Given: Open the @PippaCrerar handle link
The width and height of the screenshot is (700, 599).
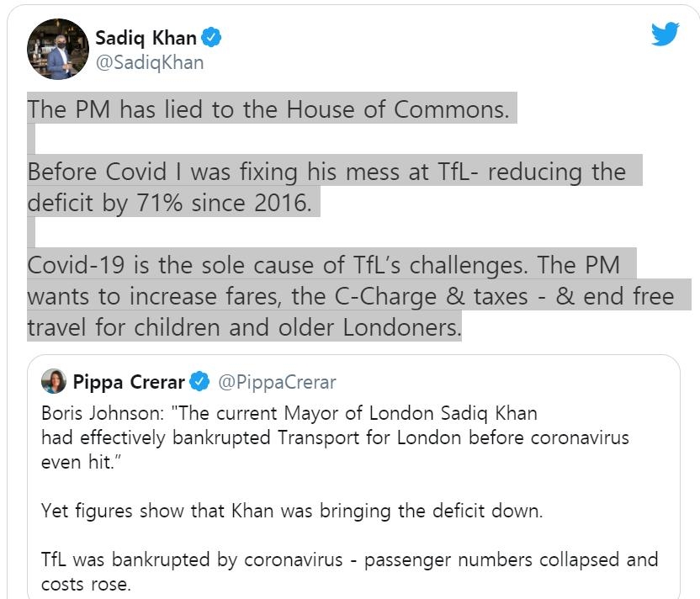Looking at the screenshot, I should (x=277, y=382).
